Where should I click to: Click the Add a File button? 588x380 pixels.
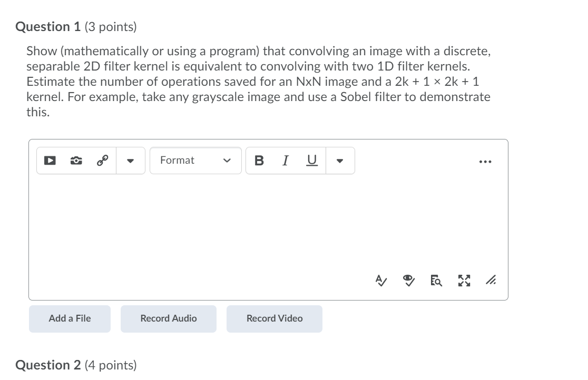[x=69, y=318]
